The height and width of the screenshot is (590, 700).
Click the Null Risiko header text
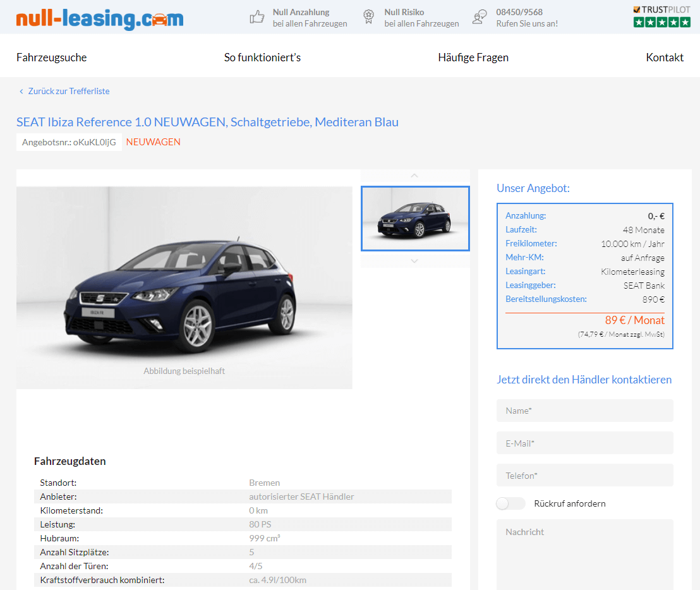point(404,12)
